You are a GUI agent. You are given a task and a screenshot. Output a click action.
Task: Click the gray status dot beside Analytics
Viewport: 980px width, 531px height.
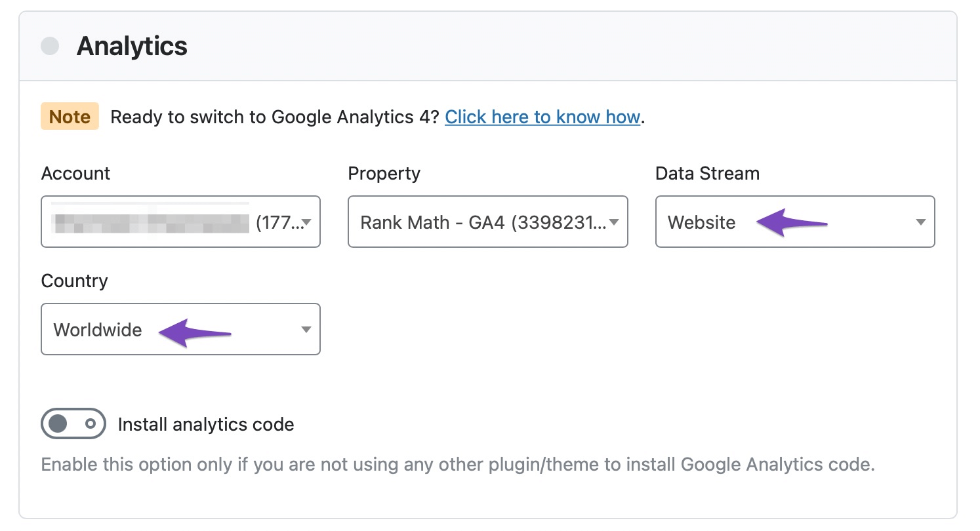[x=50, y=47]
